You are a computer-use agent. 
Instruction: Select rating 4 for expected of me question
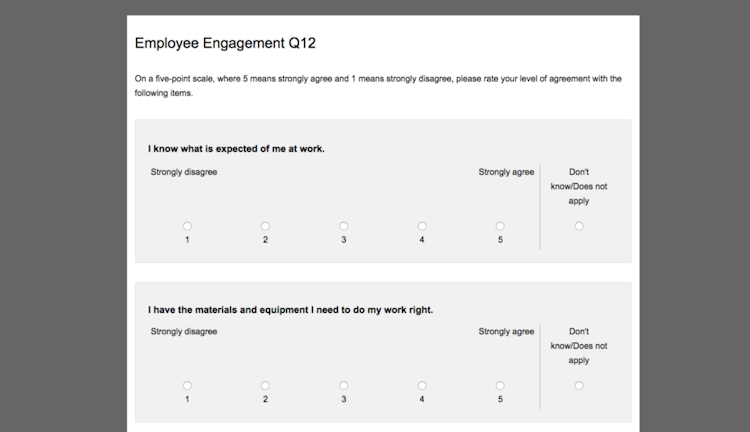(422, 226)
